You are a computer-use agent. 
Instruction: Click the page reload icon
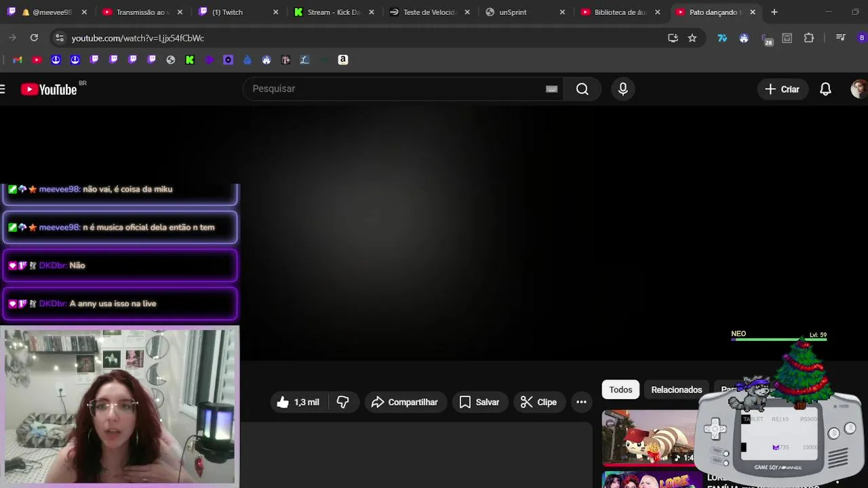point(34,38)
